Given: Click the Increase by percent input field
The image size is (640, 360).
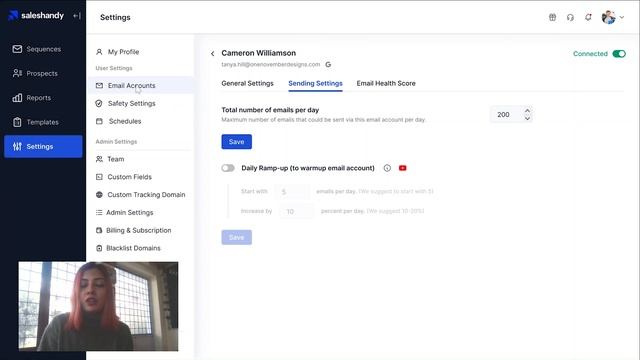Looking at the screenshot, I should (x=297, y=211).
